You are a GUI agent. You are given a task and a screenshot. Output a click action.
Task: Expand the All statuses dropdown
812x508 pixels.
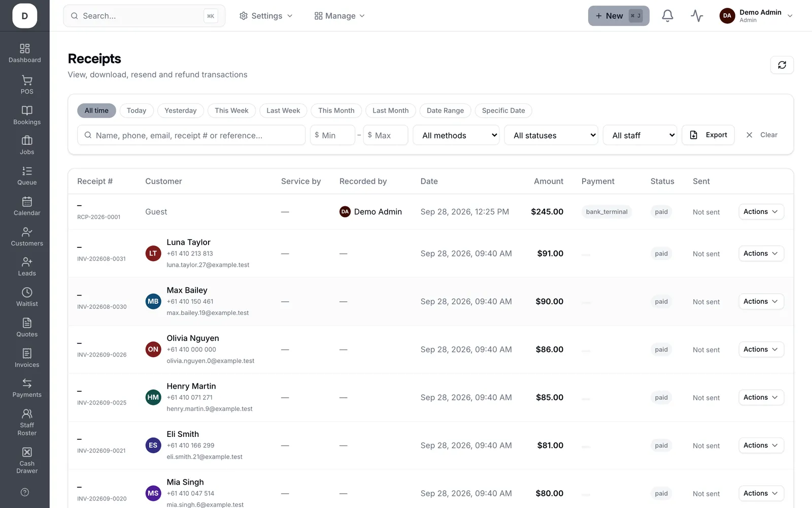(x=551, y=135)
